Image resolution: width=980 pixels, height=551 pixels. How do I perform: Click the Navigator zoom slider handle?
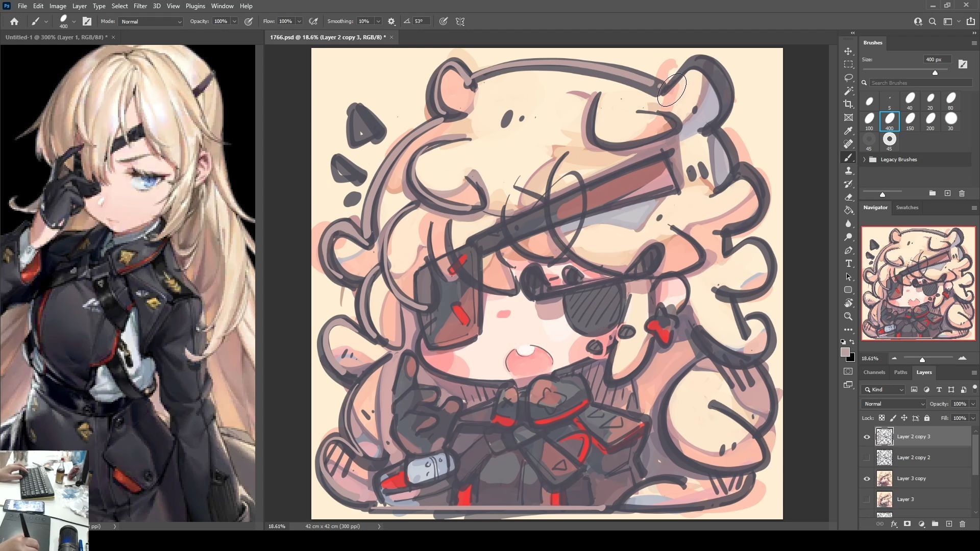click(x=922, y=360)
